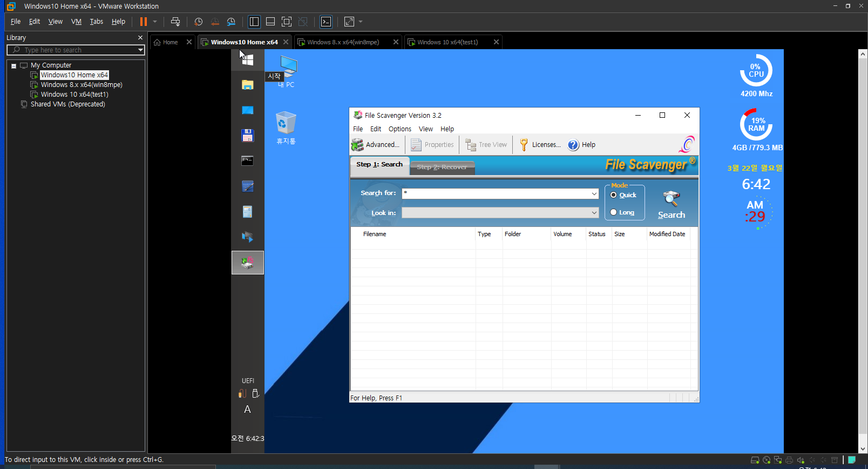Screen dimensions: 868x469
Task: Open VMware VM menu
Action: (x=76, y=22)
